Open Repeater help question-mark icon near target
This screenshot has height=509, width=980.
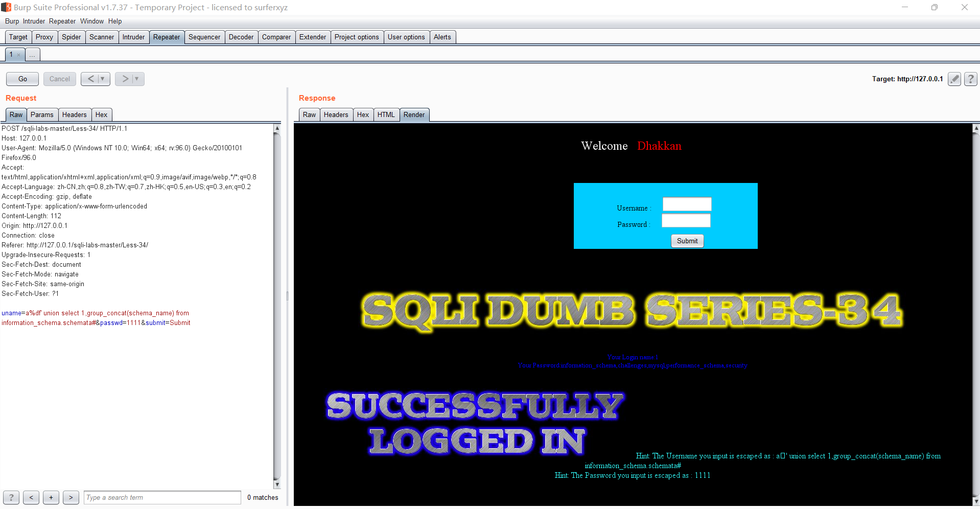point(971,79)
